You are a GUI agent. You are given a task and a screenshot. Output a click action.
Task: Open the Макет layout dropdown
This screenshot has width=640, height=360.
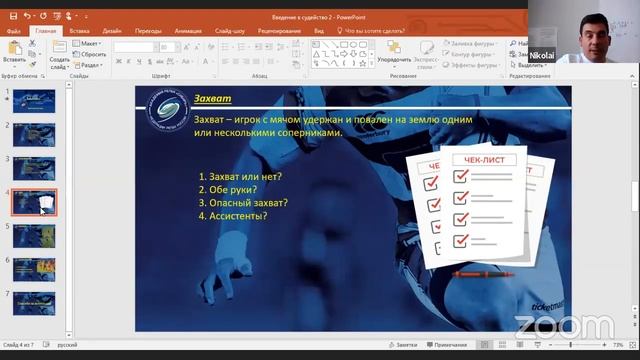coord(87,43)
